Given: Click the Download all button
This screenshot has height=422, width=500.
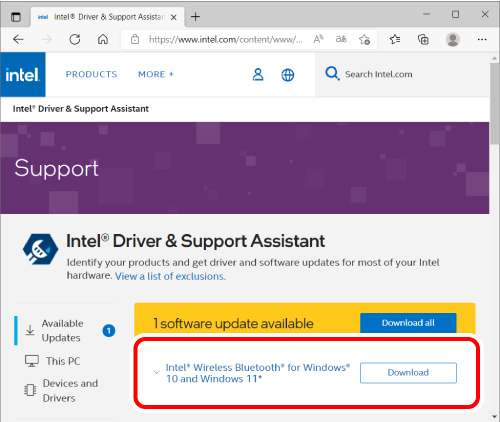Looking at the screenshot, I should pyautogui.click(x=408, y=323).
